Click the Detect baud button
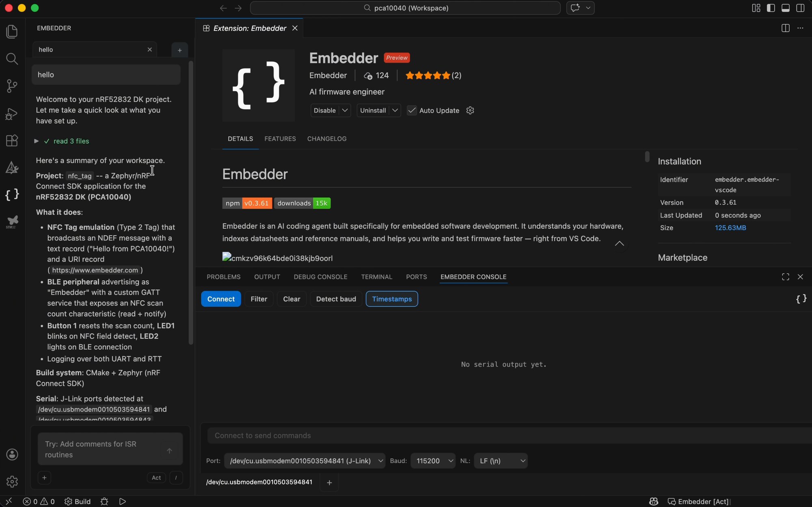This screenshot has height=507, width=812. pyautogui.click(x=336, y=299)
